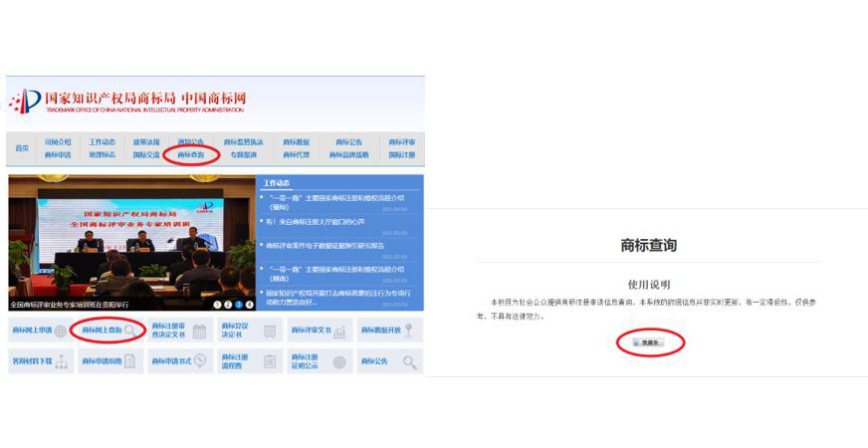Click the pin icon on 商标数据开放 tile
868x448 pixels.
click(x=408, y=331)
